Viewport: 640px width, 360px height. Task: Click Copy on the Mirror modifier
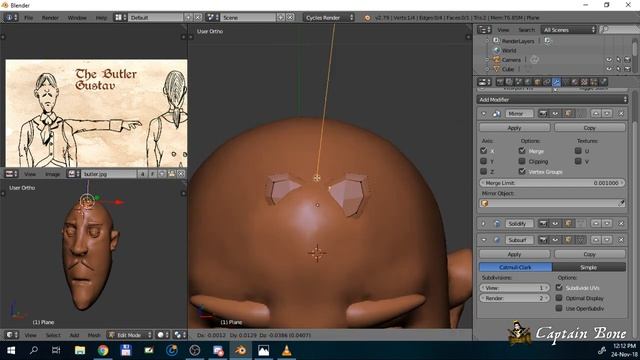click(x=589, y=128)
